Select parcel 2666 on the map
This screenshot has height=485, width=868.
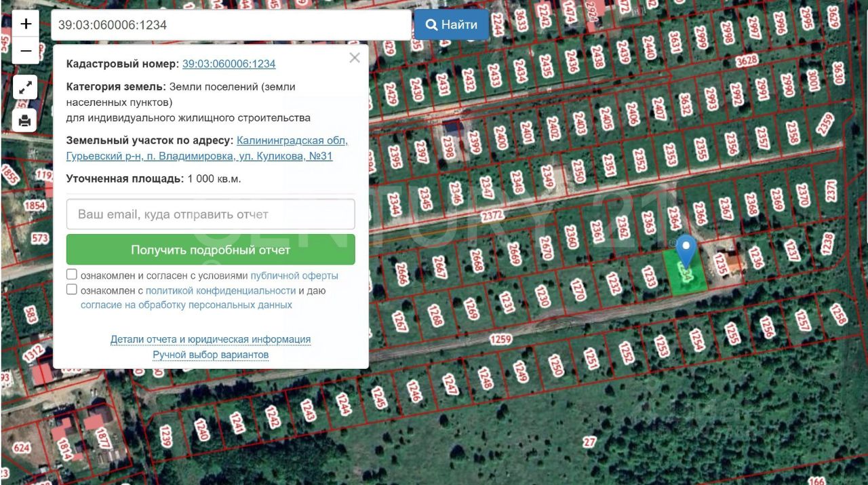pos(403,275)
